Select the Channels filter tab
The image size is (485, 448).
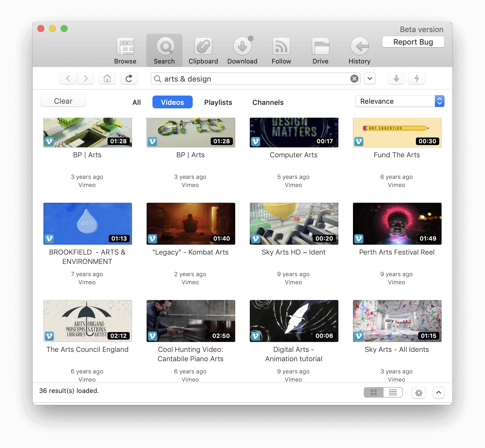(x=268, y=102)
